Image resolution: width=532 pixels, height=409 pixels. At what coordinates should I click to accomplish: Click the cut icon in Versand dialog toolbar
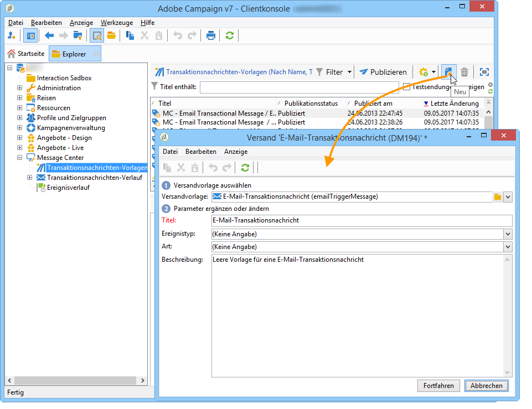tap(181, 168)
